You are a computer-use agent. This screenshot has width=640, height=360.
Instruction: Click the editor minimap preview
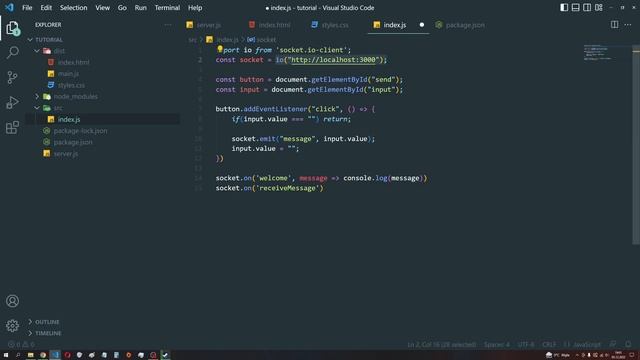(x=597, y=53)
